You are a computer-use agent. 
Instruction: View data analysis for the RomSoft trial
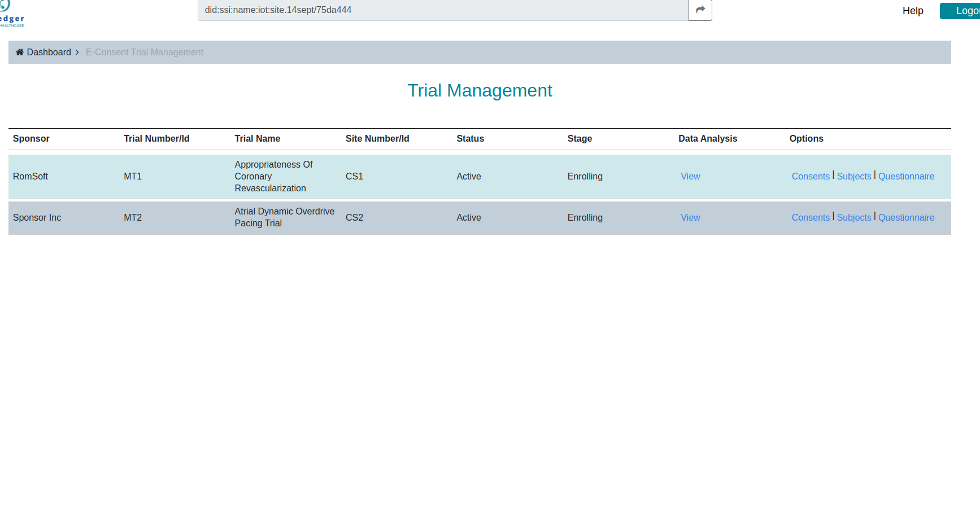[690, 176]
